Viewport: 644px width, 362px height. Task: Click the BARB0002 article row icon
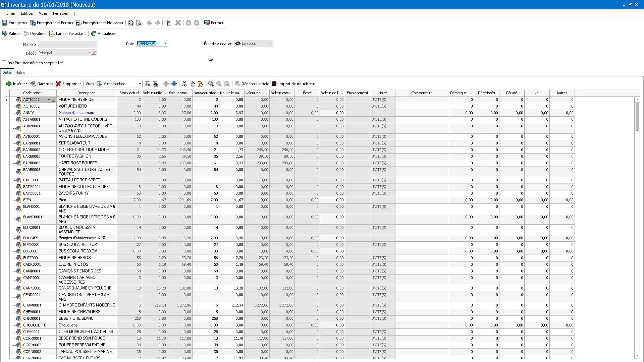(19, 150)
